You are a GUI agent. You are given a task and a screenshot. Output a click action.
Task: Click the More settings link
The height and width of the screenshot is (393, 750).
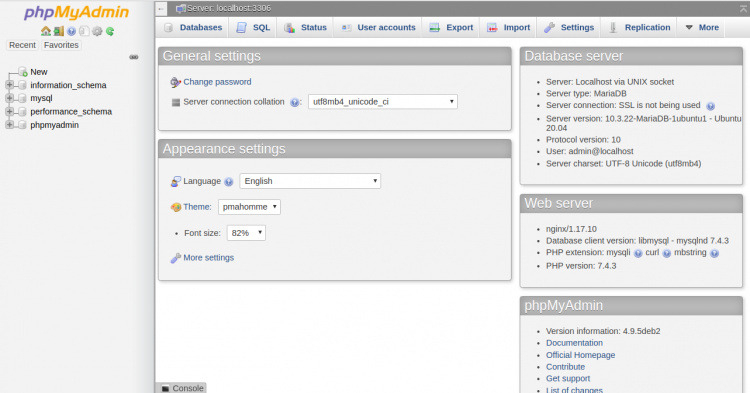209,258
